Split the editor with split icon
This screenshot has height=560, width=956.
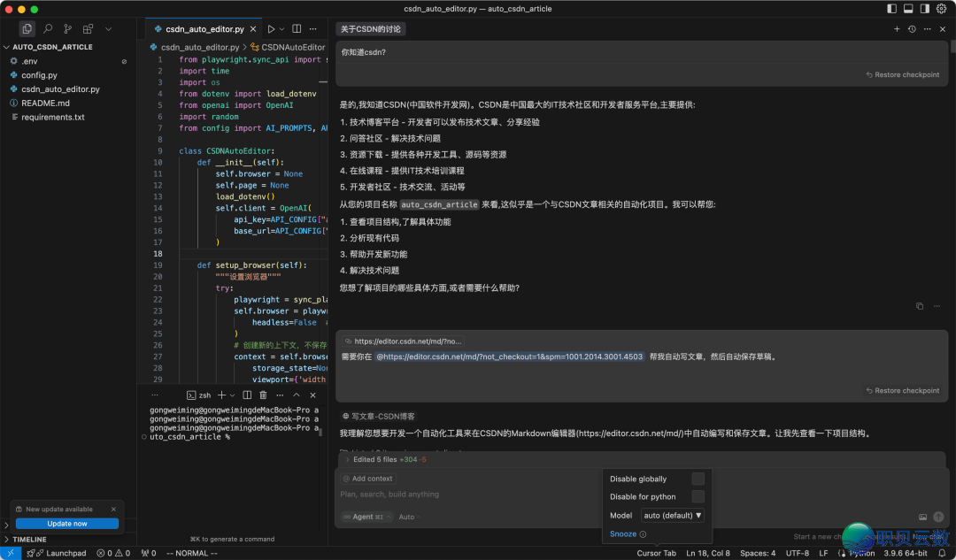point(297,29)
